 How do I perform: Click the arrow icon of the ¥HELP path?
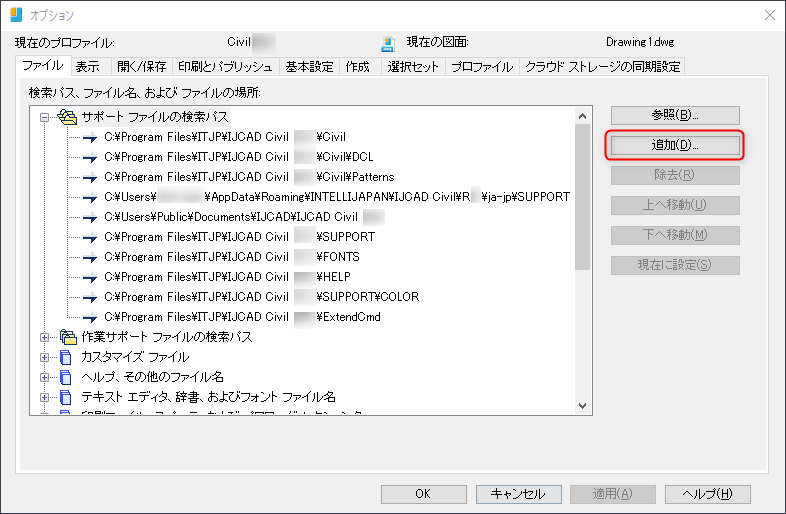point(90,277)
